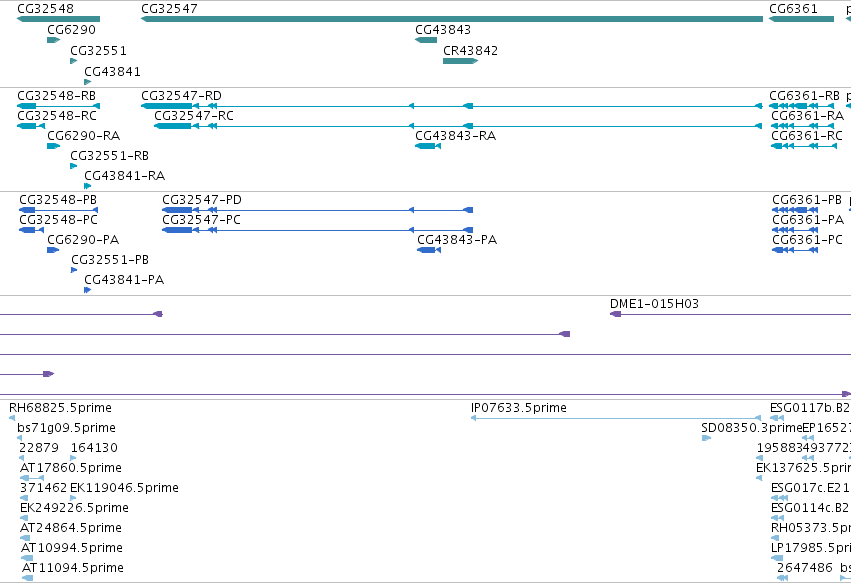
Task: Select the RH05373.5prime EST label
Action: click(x=811, y=528)
